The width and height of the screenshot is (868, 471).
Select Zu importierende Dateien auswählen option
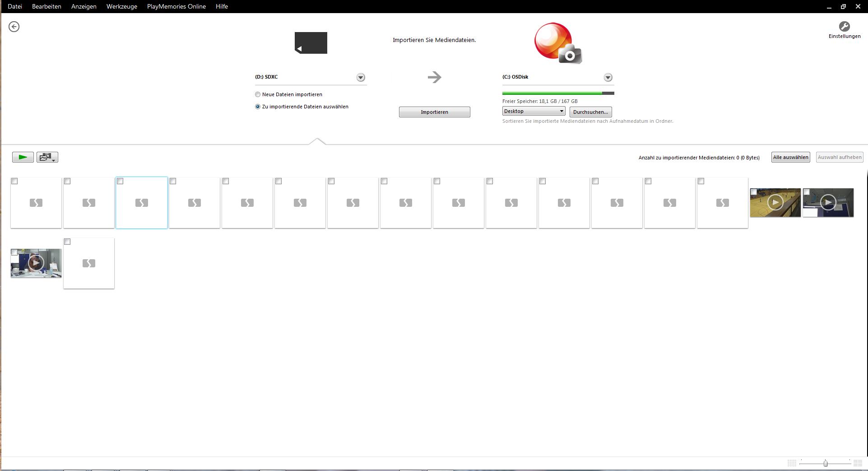point(258,107)
